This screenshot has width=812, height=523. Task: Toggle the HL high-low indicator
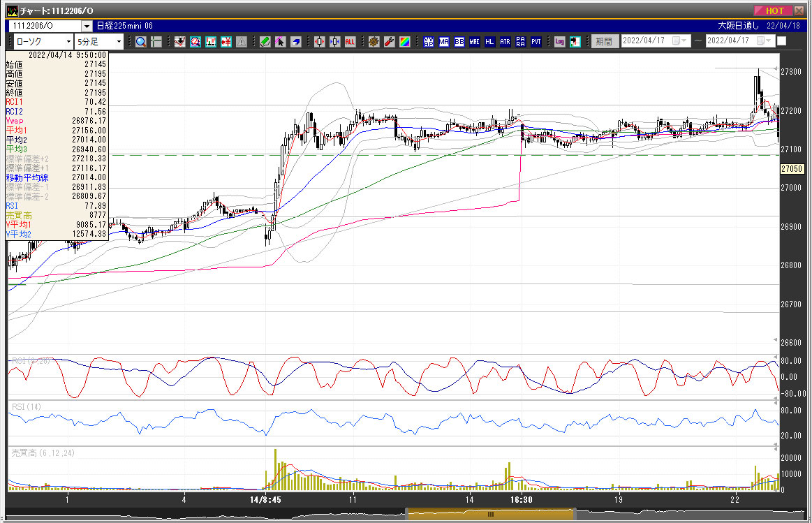pos(490,42)
